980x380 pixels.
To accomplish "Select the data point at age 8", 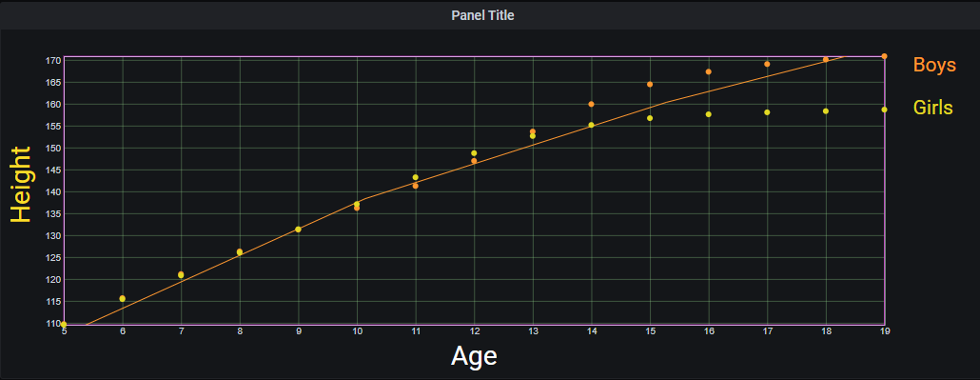I will coord(240,251).
